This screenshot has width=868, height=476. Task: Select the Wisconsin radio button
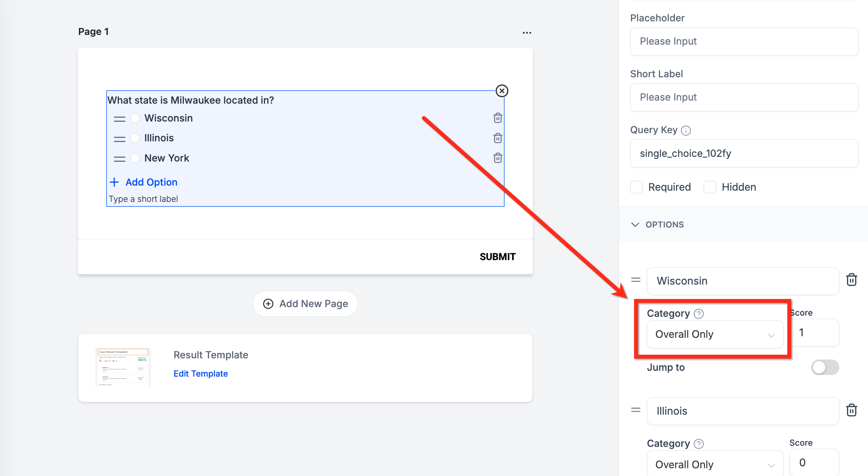tap(135, 118)
